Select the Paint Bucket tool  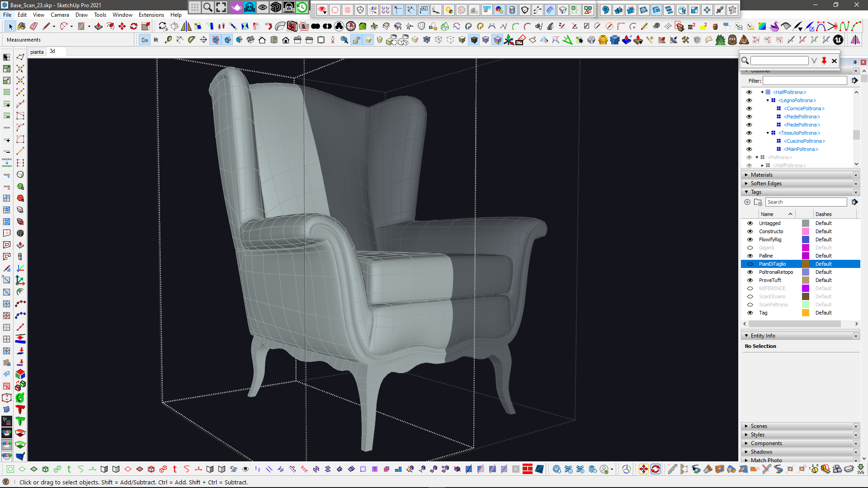click(22, 26)
